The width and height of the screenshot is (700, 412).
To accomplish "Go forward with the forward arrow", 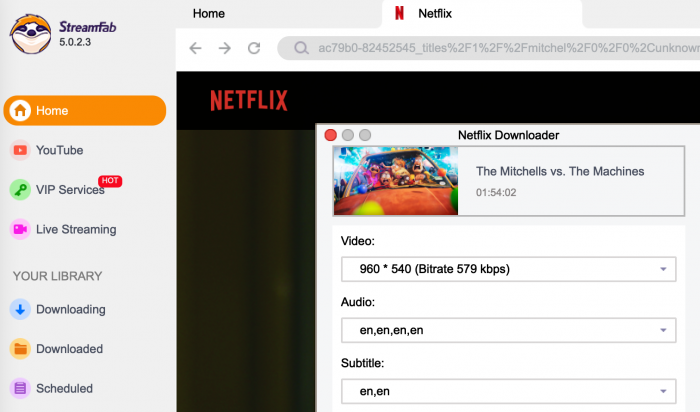I will pos(225,48).
